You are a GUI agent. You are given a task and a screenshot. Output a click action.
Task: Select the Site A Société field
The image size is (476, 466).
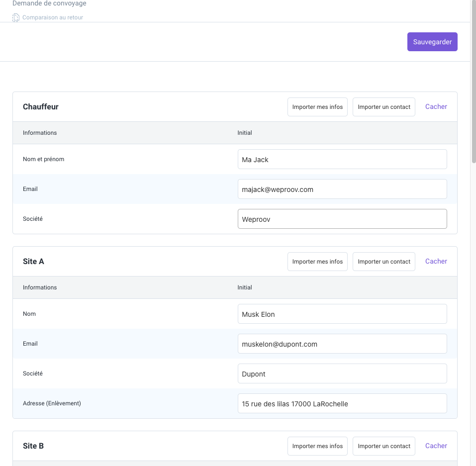pos(342,374)
